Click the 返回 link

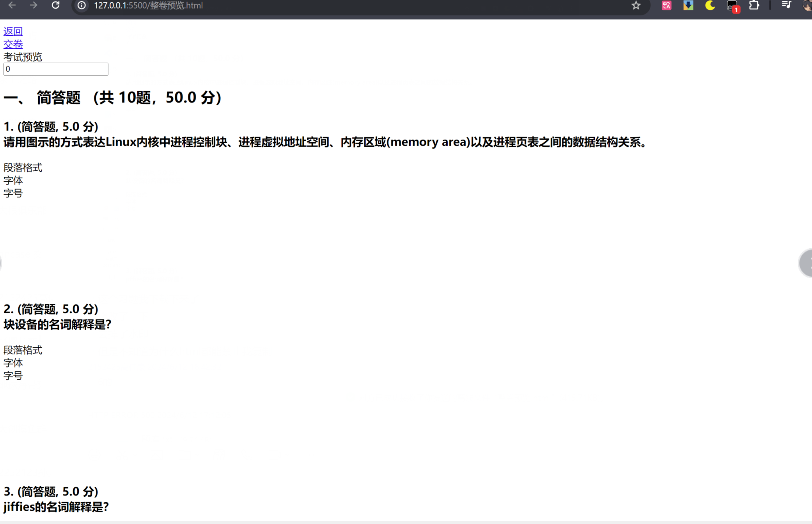pyautogui.click(x=13, y=31)
